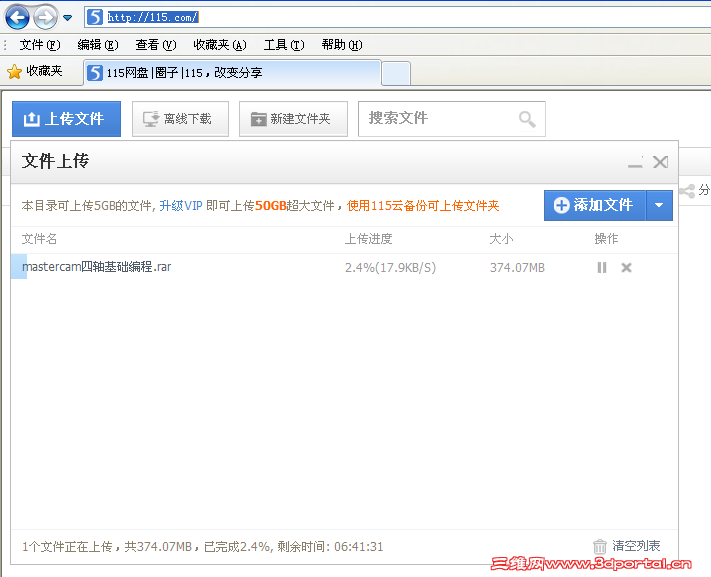
Task: Pause the mastercam rar upload
Action: click(602, 268)
